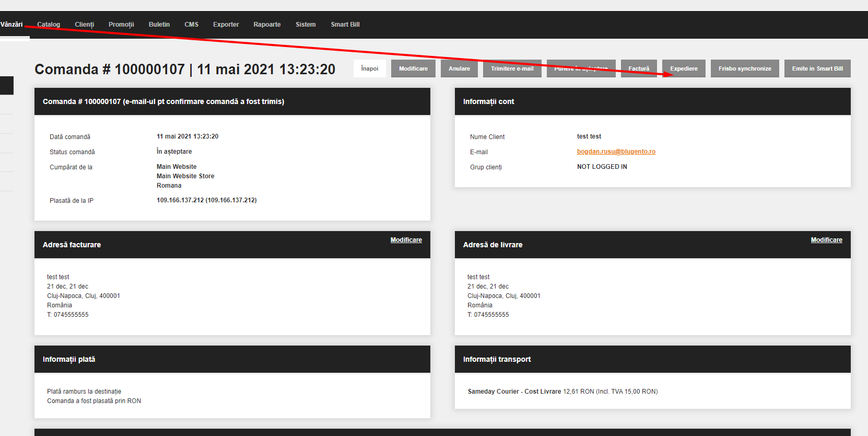Click the Punere în așteptare button
Viewport: 868px width, 436px height.
[x=581, y=68]
